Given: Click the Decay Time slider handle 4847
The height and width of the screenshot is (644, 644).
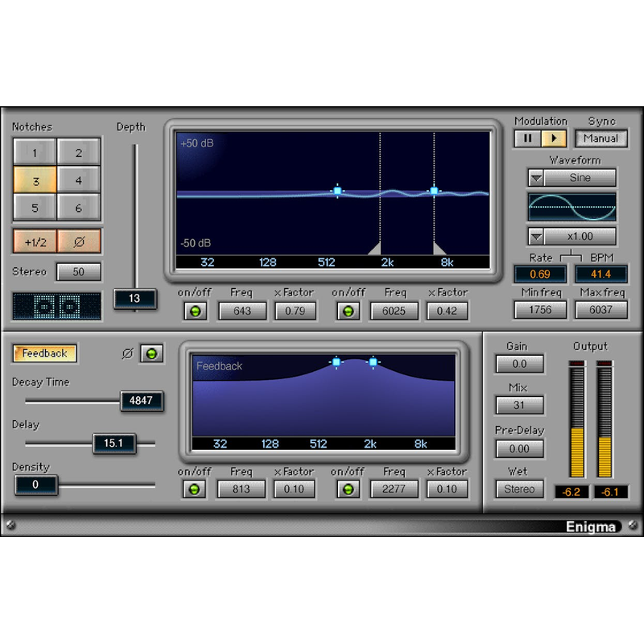Looking at the screenshot, I should pos(142,401).
